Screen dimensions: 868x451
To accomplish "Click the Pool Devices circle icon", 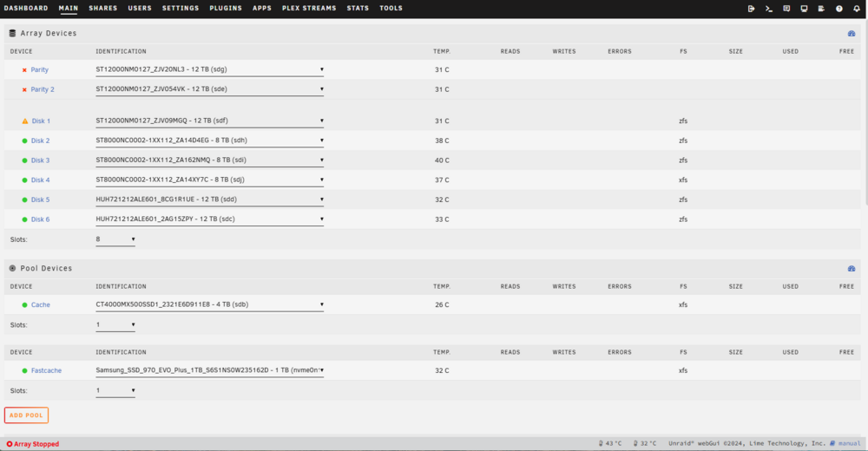I will [12, 268].
